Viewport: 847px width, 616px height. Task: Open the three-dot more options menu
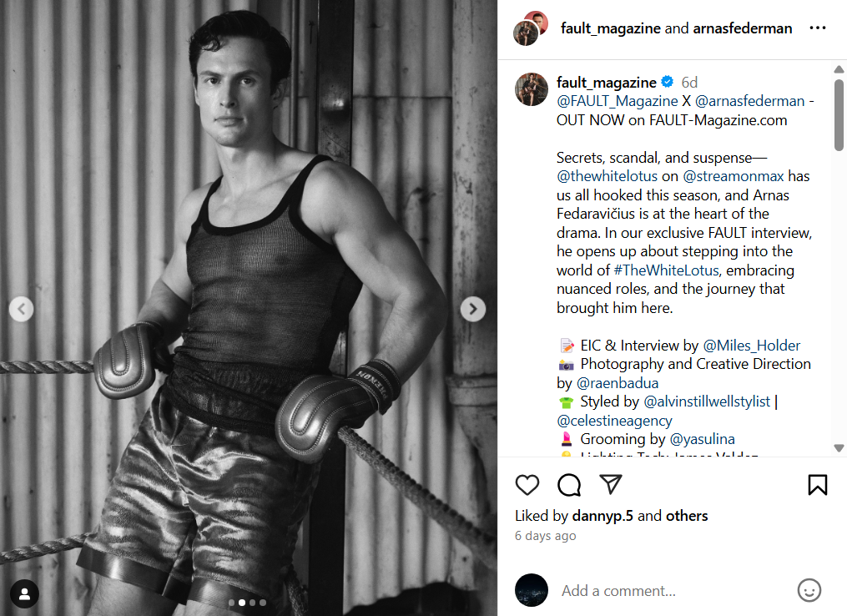[x=817, y=28]
